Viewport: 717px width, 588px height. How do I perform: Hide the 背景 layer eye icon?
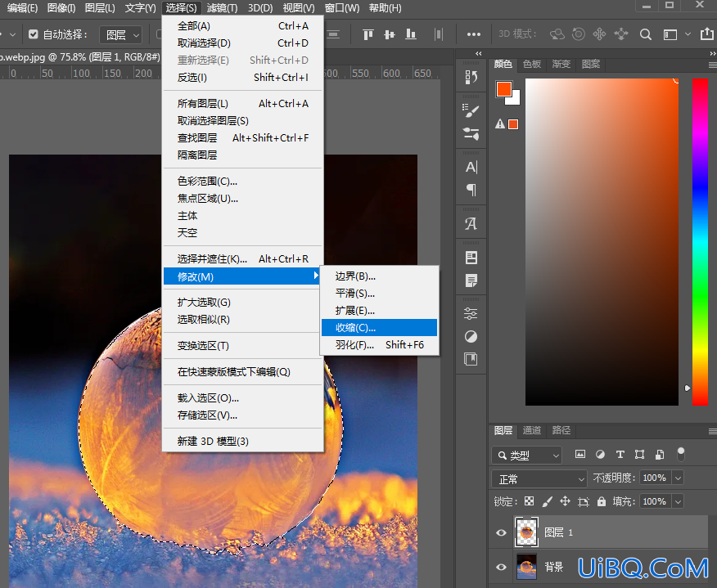501,567
